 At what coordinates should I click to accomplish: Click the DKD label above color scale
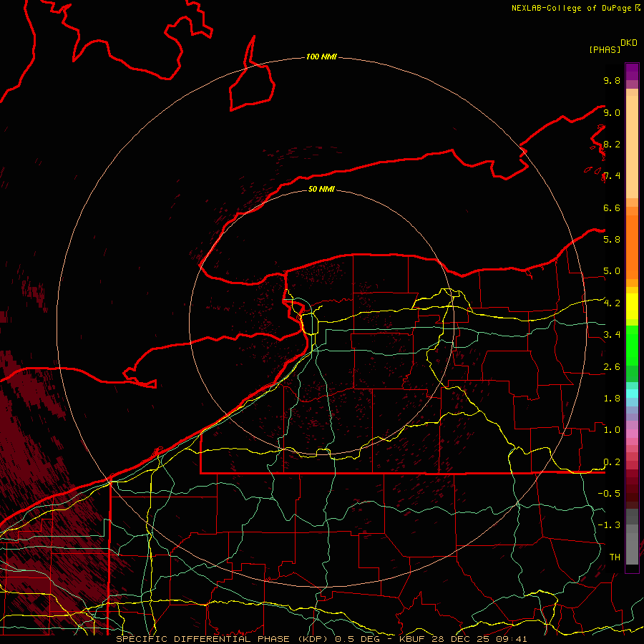629,43
